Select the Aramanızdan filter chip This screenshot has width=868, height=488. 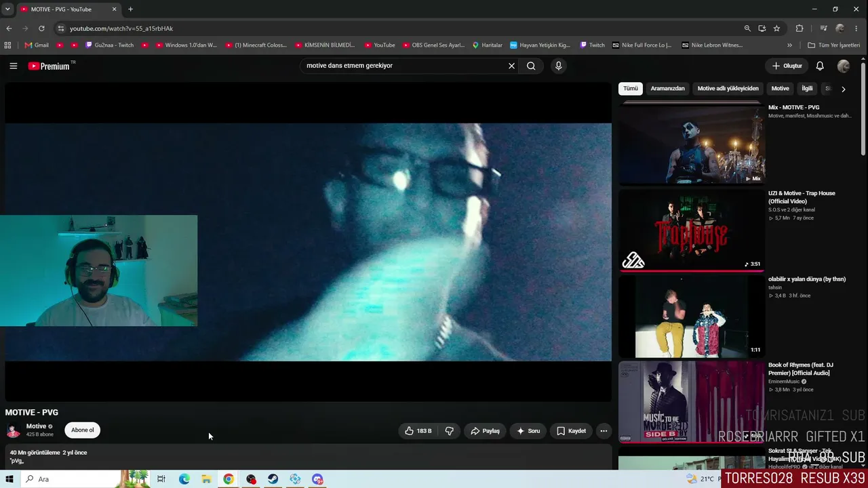pyautogui.click(x=667, y=89)
